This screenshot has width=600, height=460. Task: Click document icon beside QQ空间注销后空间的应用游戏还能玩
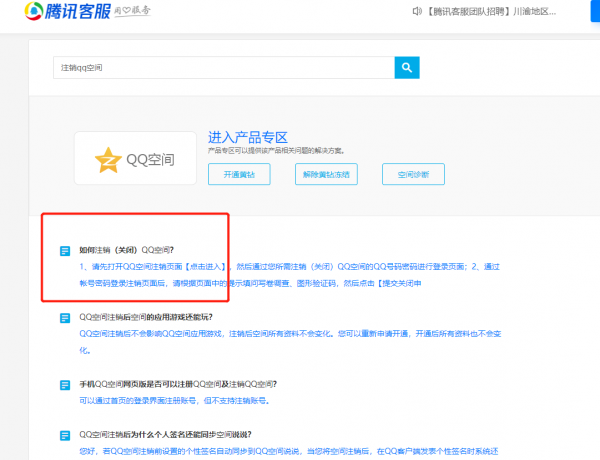(x=65, y=318)
